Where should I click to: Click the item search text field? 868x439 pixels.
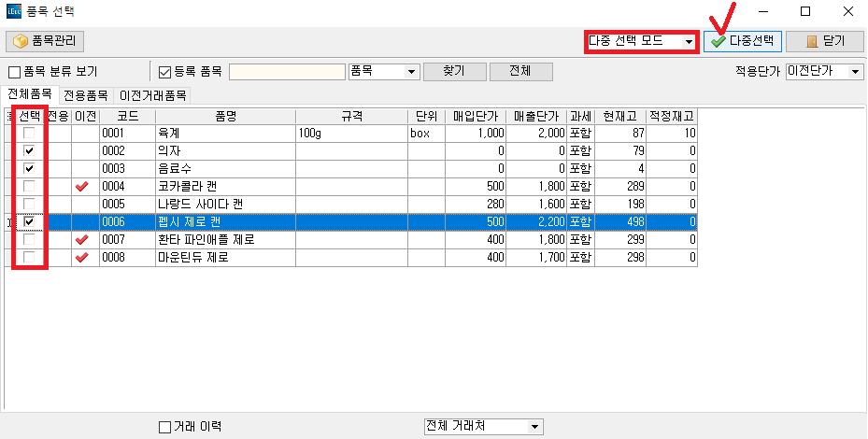tap(287, 72)
